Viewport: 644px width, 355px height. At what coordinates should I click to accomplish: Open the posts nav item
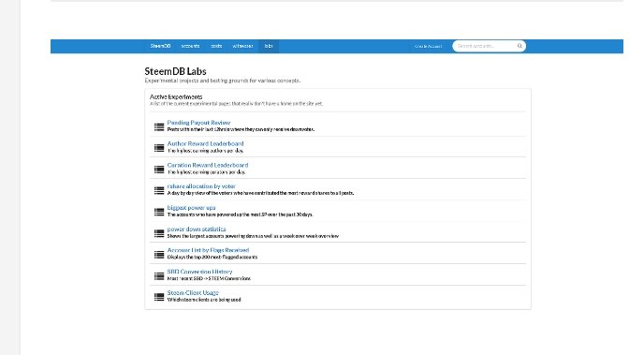[216, 46]
